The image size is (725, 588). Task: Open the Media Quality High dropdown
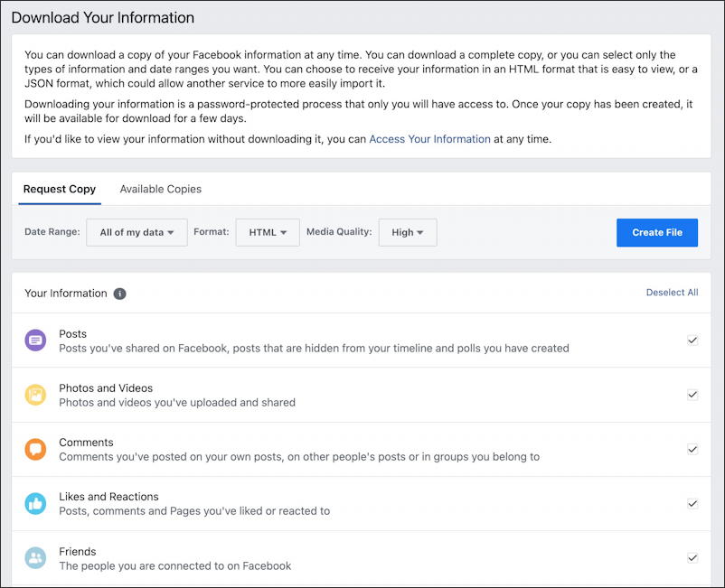(408, 232)
